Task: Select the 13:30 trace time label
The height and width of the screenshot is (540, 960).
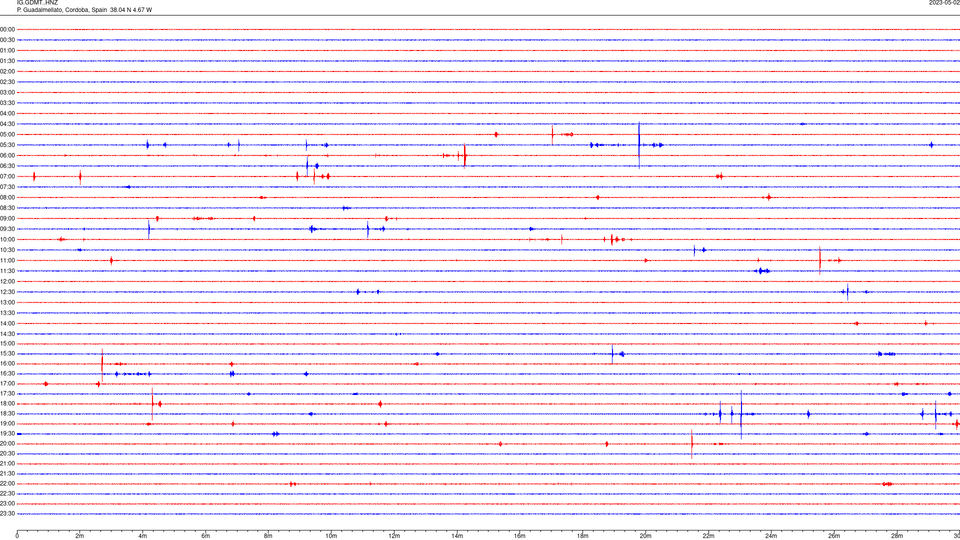Action: coord(7,313)
